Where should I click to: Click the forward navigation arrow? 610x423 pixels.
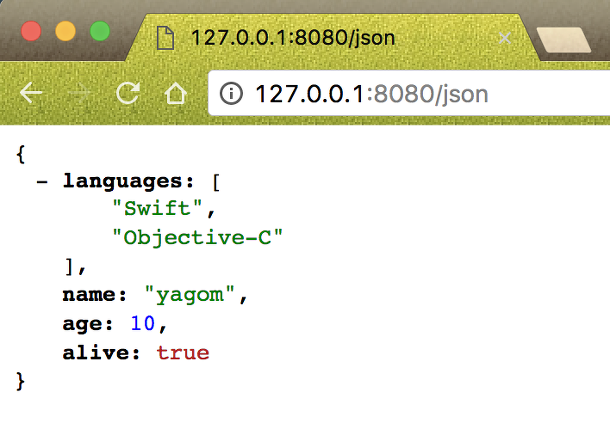pyautogui.click(x=79, y=93)
